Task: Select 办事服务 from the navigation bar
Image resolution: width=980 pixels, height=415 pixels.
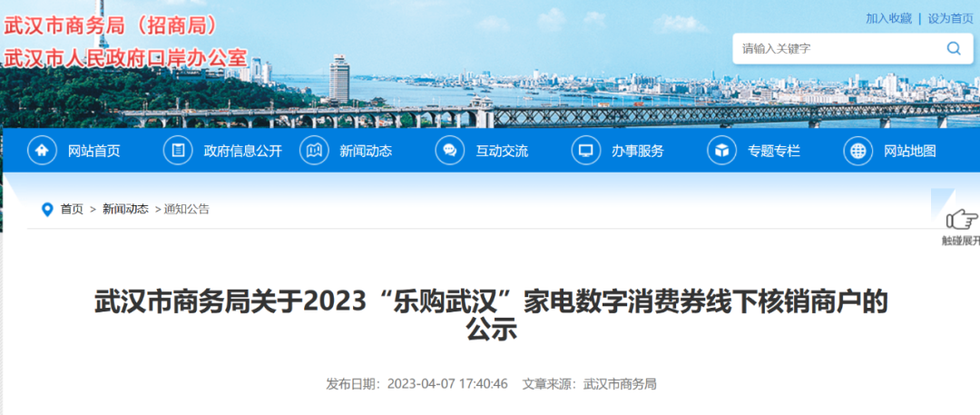Action: pyautogui.click(x=637, y=152)
